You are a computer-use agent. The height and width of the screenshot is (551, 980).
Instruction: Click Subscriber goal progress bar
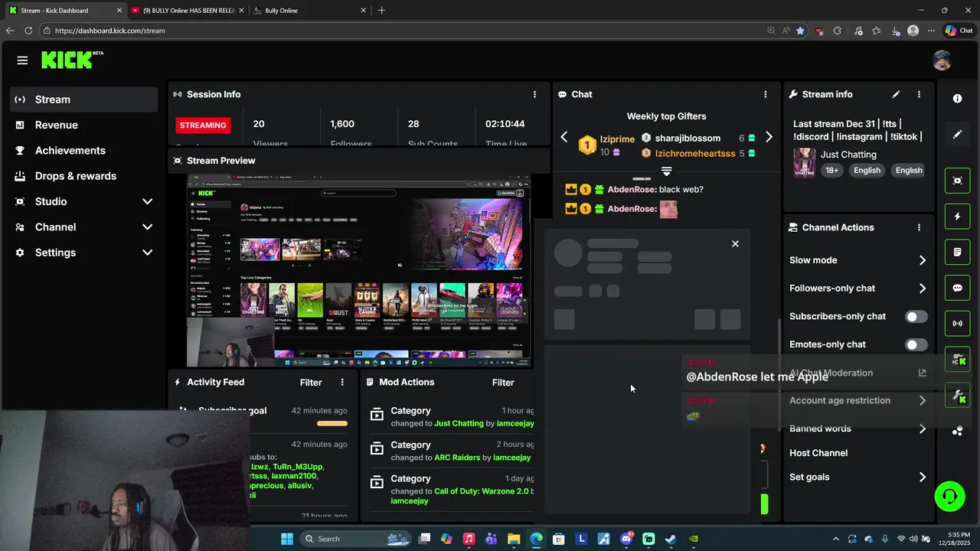[x=332, y=423]
